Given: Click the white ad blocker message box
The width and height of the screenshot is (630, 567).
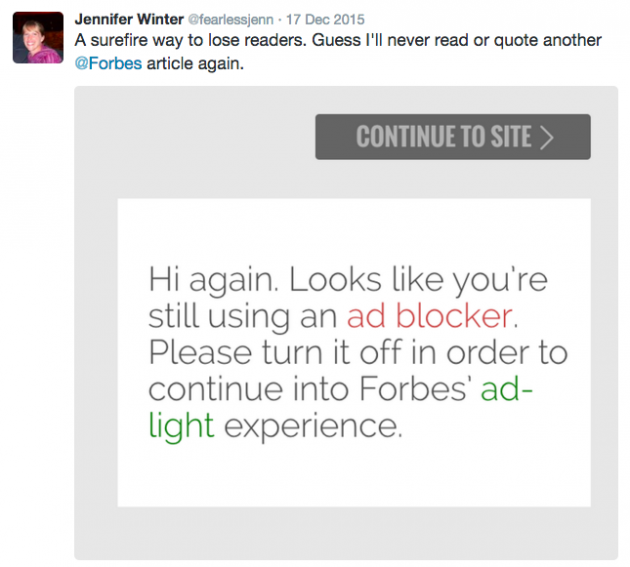Looking at the screenshot, I should click(354, 352).
